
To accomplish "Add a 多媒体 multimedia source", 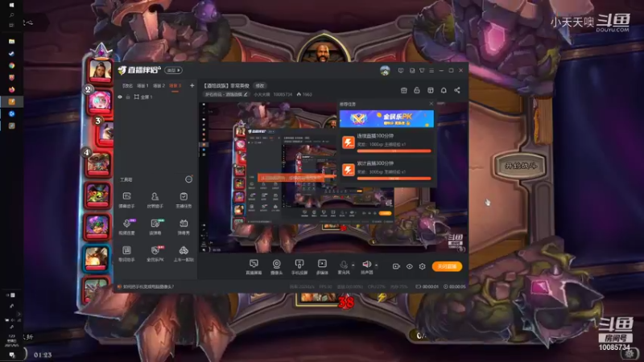I will [322, 267].
